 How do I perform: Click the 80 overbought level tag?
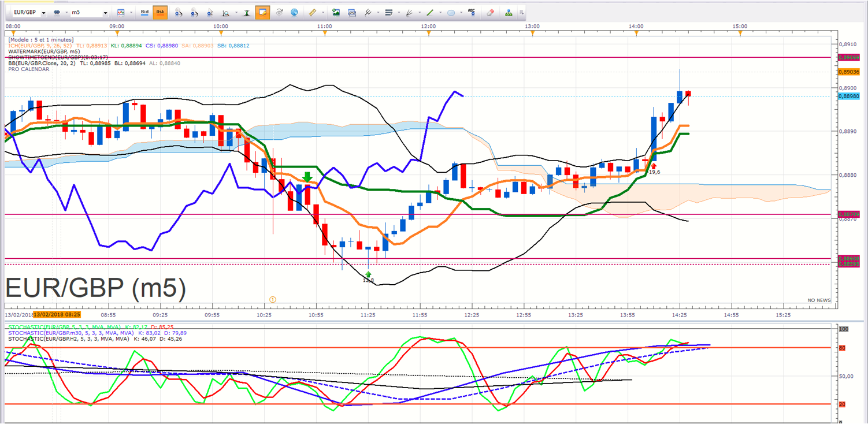tap(843, 348)
